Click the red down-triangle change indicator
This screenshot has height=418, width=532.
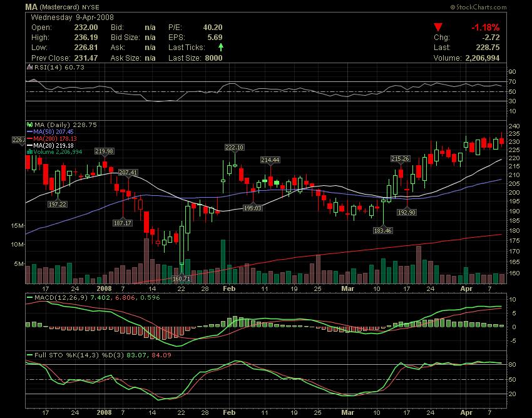point(438,27)
